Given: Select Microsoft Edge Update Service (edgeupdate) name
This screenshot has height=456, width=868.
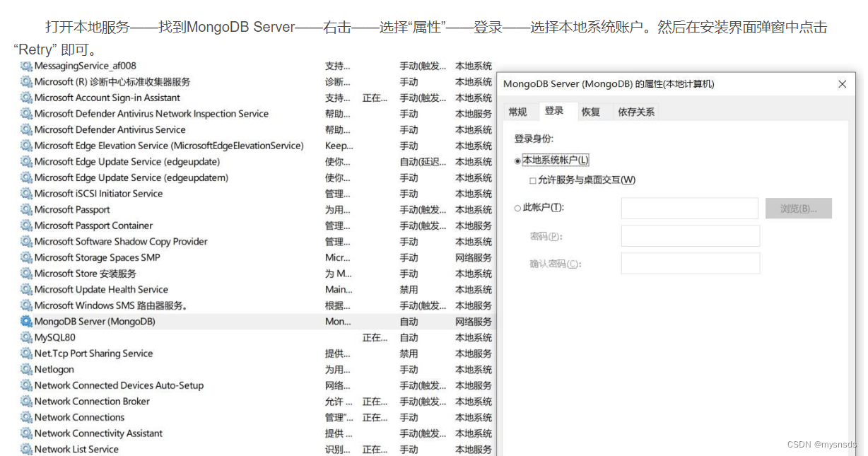Looking at the screenshot, I should 126,162.
